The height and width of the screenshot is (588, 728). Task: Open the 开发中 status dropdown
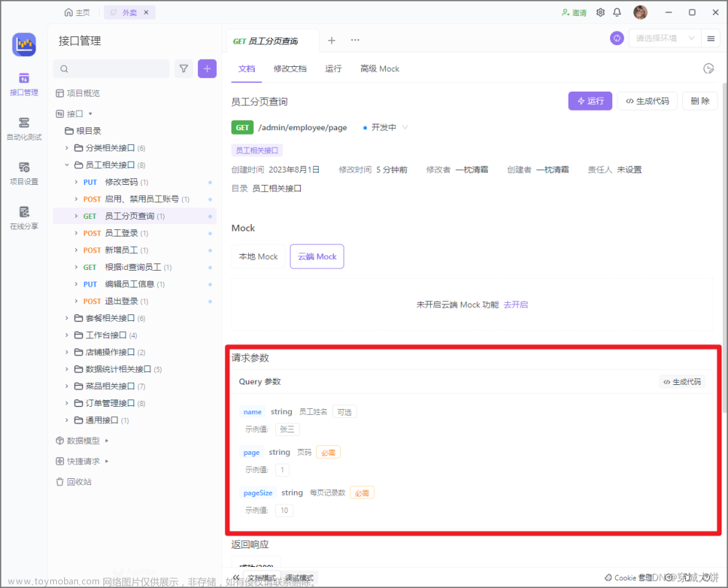[385, 127]
